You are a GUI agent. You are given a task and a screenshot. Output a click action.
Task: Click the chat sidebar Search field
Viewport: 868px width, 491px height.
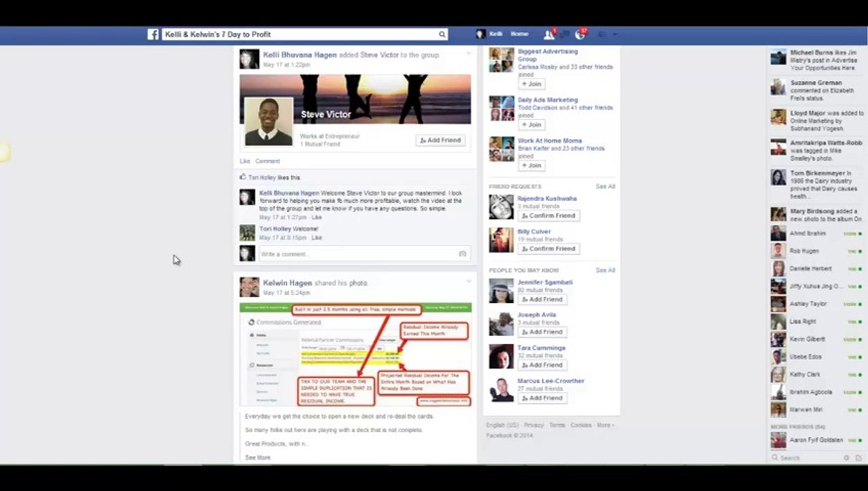pyautogui.click(x=807, y=458)
